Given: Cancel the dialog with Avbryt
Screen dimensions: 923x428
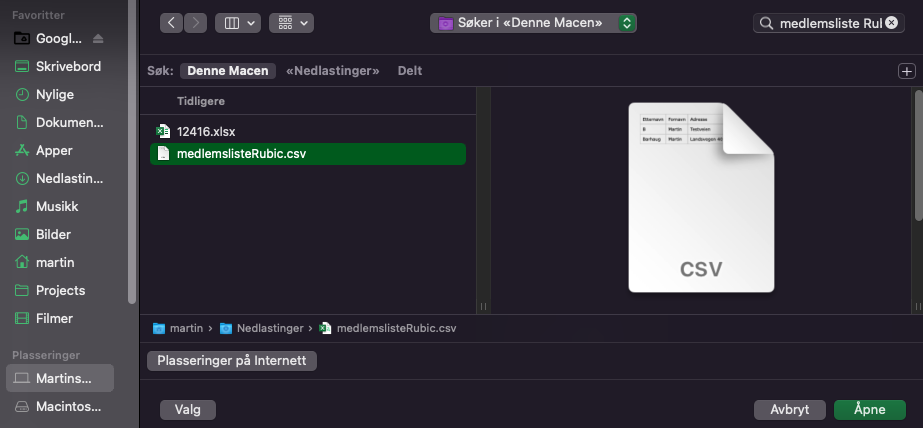Looking at the screenshot, I should 790,410.
